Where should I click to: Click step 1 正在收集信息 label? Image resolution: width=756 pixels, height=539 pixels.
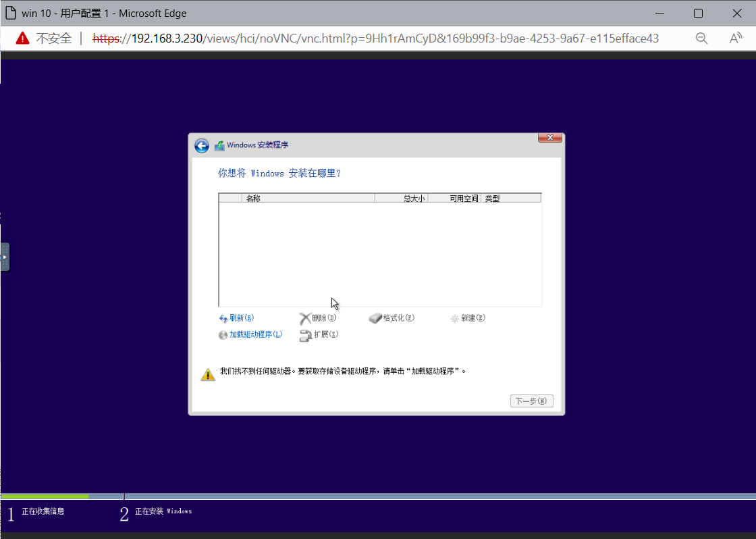point(43,511)
